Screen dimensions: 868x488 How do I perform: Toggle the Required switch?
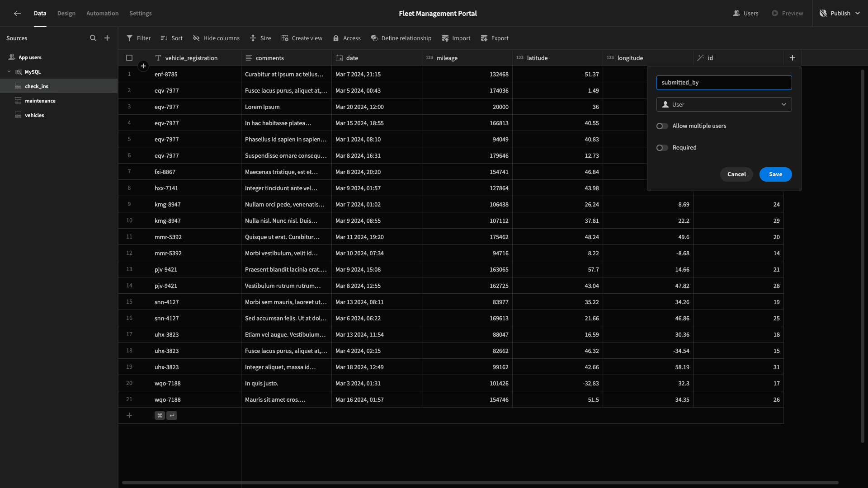(x=662, y=148)
